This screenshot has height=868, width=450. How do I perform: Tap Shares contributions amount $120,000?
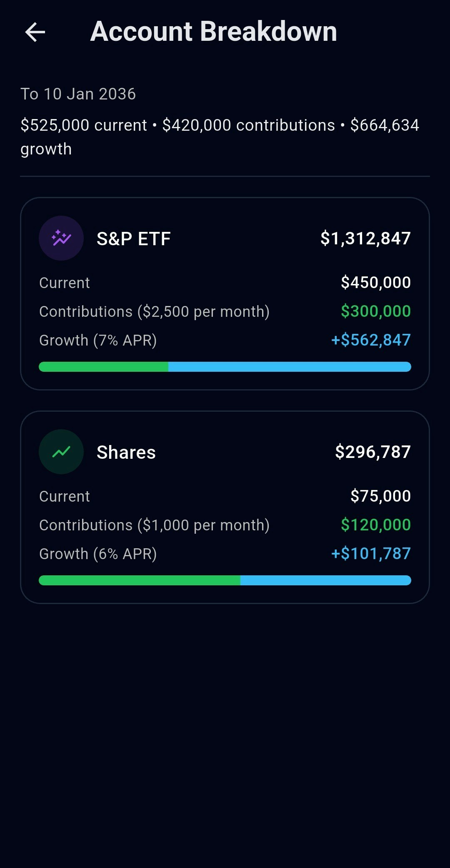[376, 525]
